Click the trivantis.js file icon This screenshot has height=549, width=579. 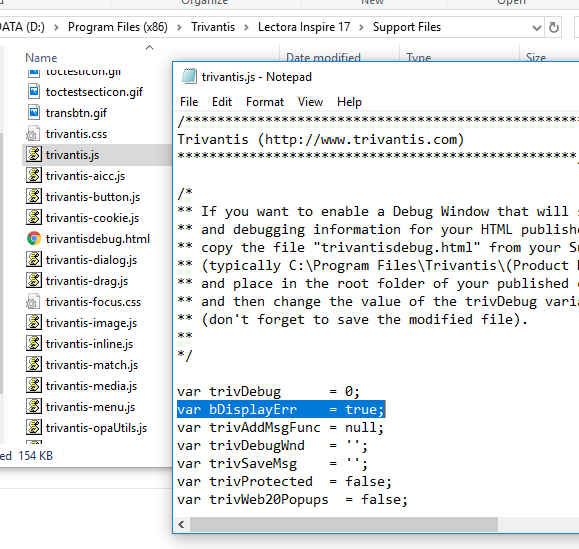[x=34, y=154]
